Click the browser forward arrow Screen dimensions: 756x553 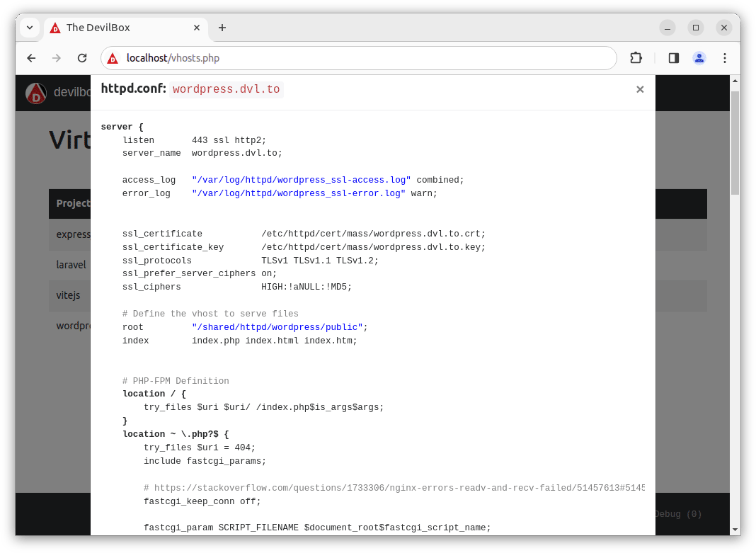[x=57, y=58]
